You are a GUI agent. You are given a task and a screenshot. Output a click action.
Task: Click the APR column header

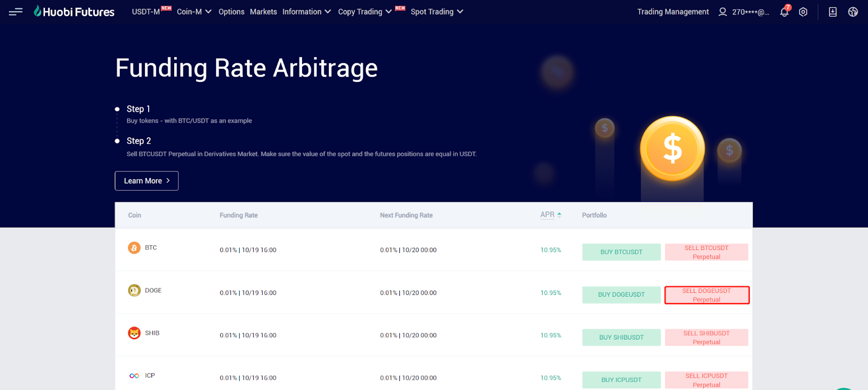(x=547, y=215)
